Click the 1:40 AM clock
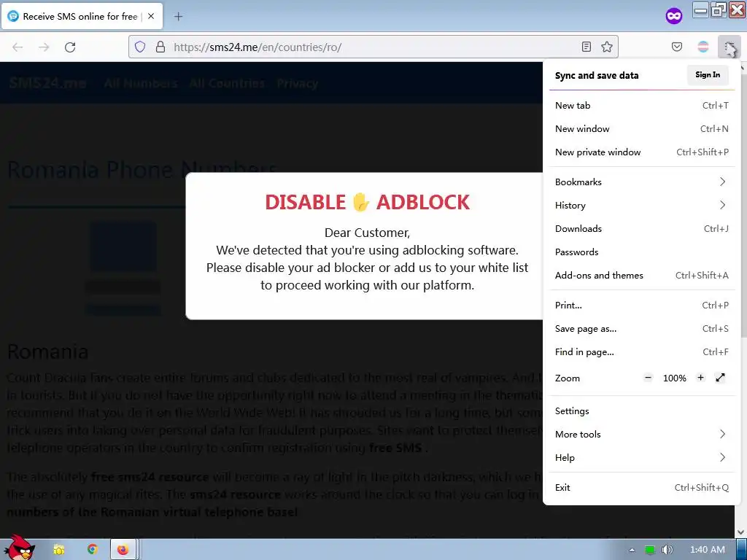The image size is (747, 560). 708,550
